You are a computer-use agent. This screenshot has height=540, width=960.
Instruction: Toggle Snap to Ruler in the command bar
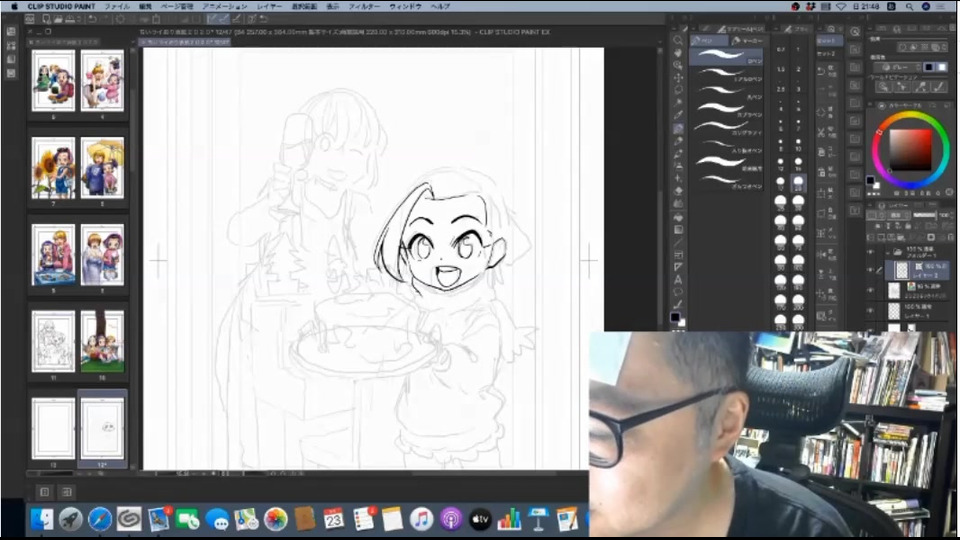pos(212,19)
